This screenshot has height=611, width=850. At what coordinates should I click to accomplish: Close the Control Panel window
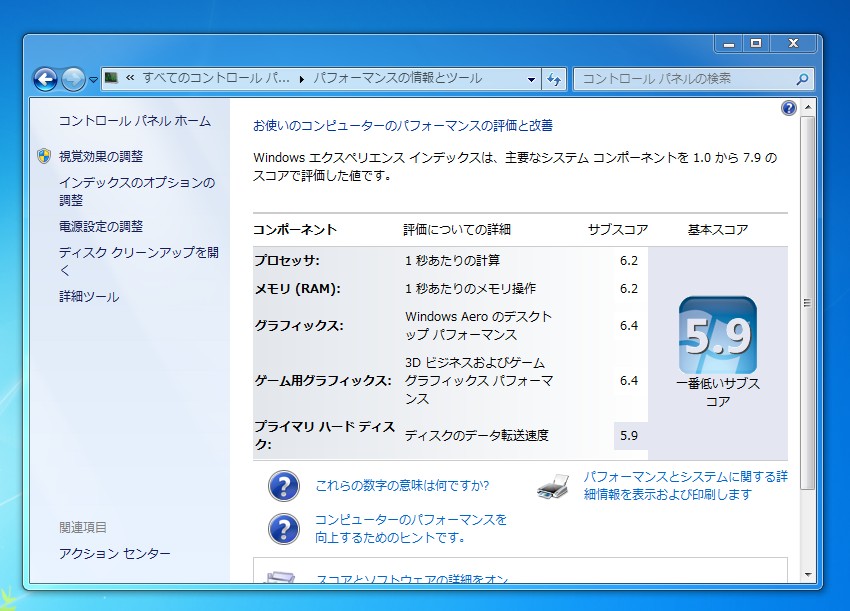794,43
